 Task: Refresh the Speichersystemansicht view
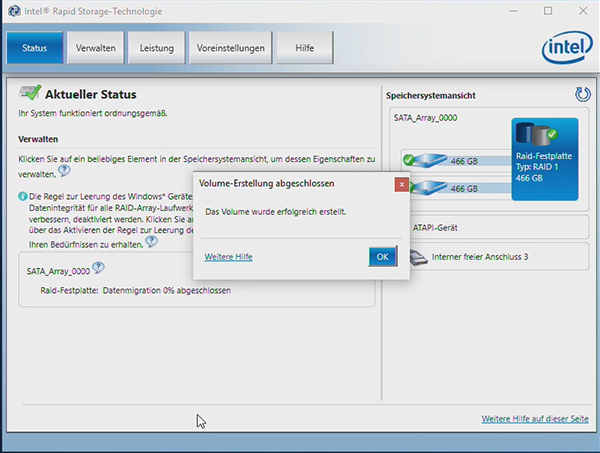(x=583, y=95)
